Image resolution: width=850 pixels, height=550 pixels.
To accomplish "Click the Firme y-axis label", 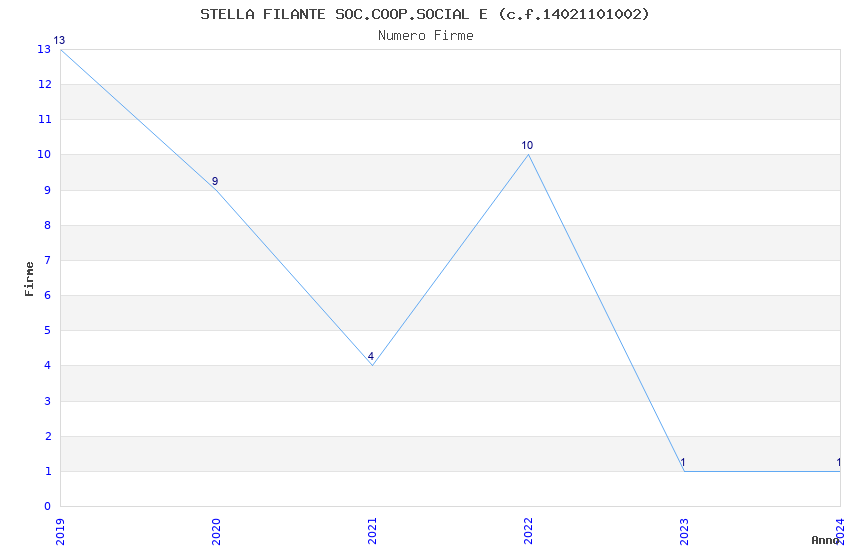I will [x=29, y=279].
